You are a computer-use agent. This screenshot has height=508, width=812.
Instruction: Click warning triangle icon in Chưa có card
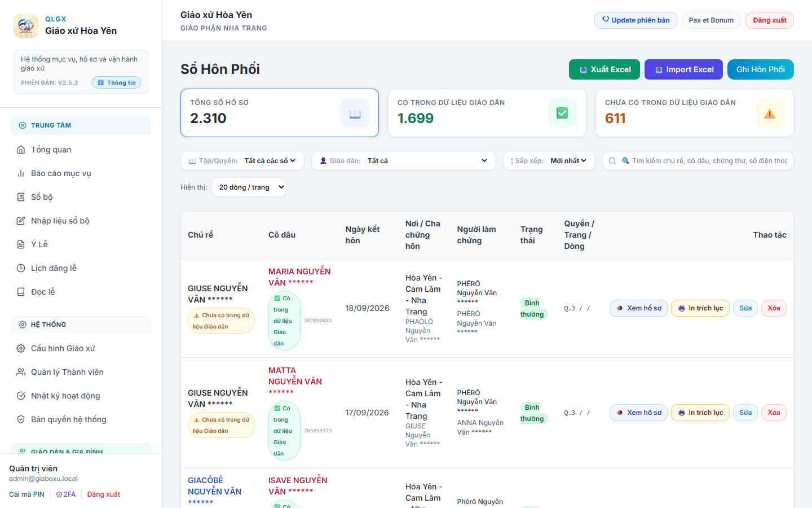click(770, 113)
